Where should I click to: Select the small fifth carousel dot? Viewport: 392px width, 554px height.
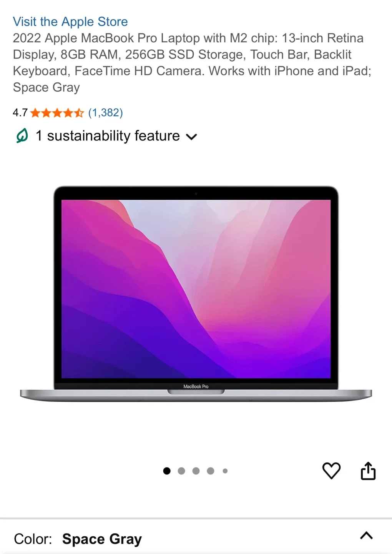[x=225, y=471]
